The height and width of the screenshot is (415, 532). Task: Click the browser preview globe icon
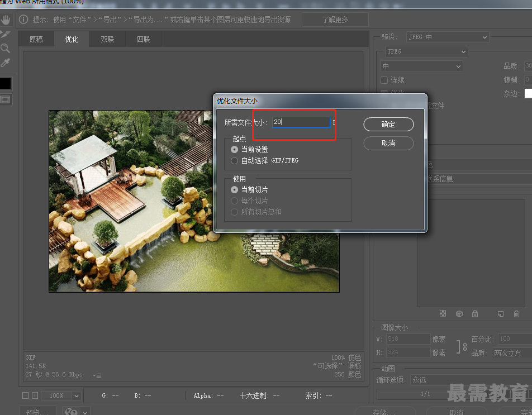(71, 412)
